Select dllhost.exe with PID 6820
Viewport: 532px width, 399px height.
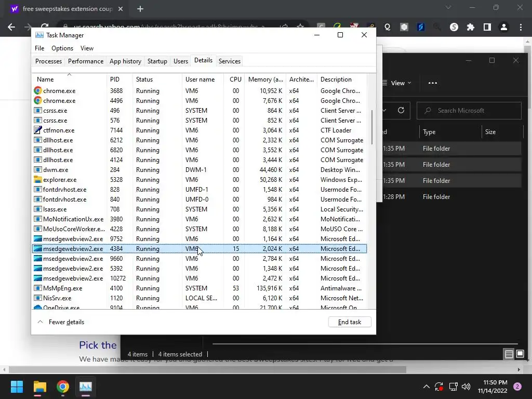199,150
